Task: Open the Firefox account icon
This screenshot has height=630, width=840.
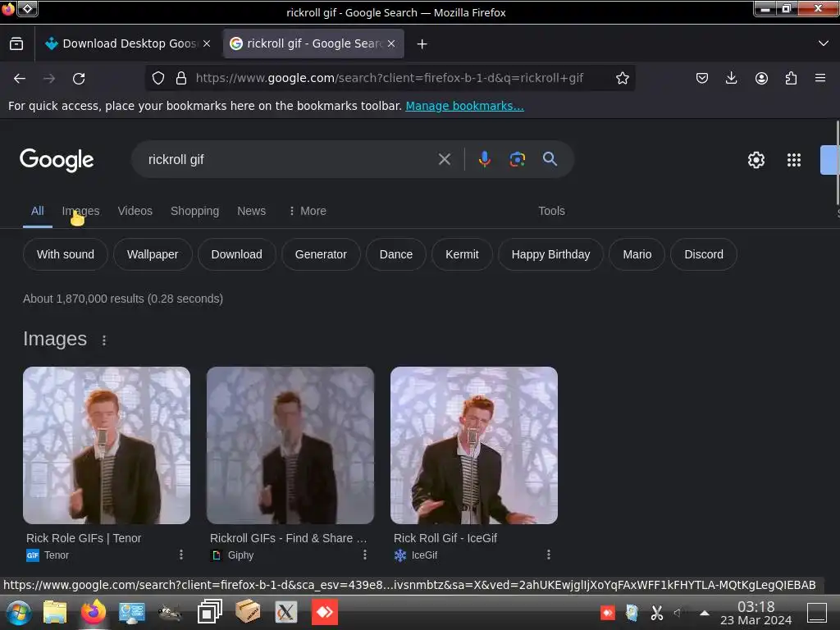Action: (761, 78)
